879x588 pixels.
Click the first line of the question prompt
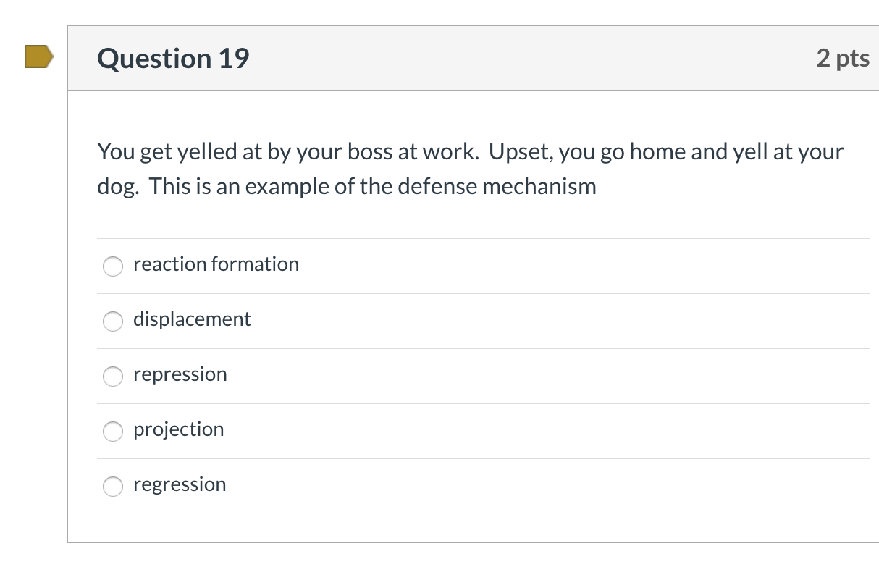[471, 152]
